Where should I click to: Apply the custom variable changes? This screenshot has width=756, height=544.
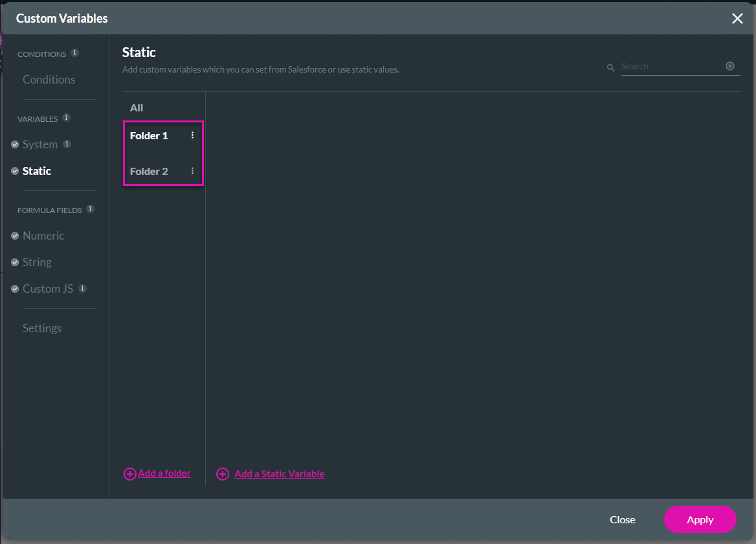pos(700,519)
